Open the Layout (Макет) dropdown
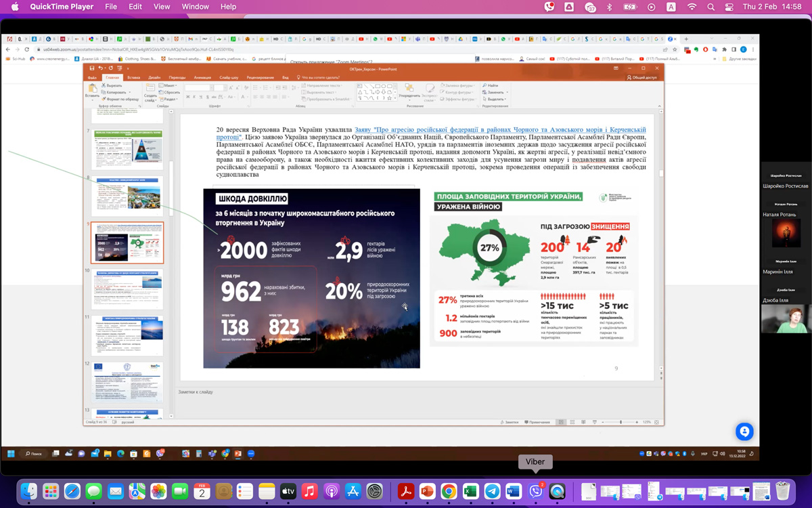Screen dimensions: 812x508 coord(170,85)
